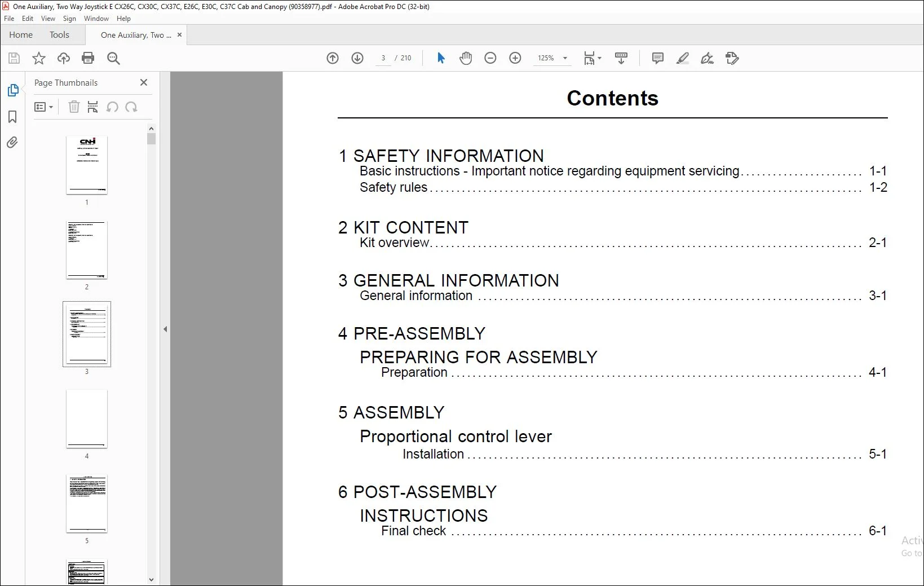Collapse the left navigation pane arrow
The image size is (924, 586).
165,329
